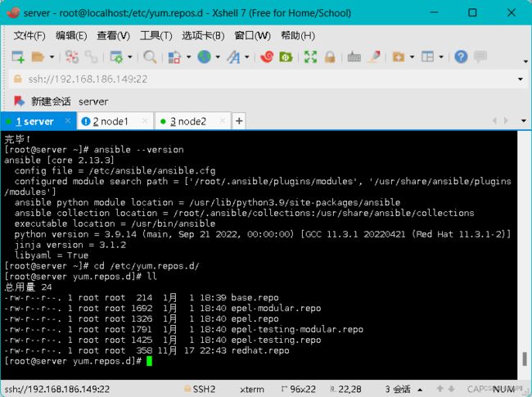Click the green Xmanager toolbar icon
Viewport: 532px width, 397px height.
pyautogui.click(x=286, y=57)
